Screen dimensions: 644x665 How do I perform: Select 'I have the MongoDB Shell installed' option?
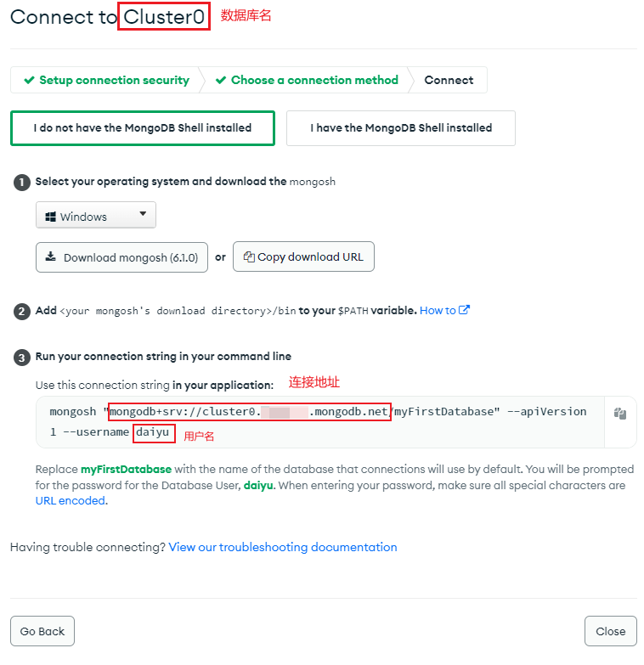pos(400,128)
